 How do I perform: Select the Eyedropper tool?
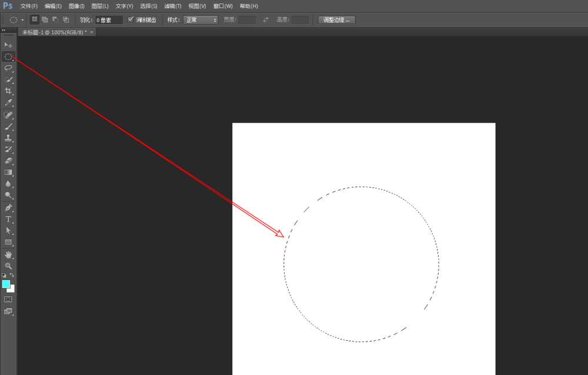8,102
